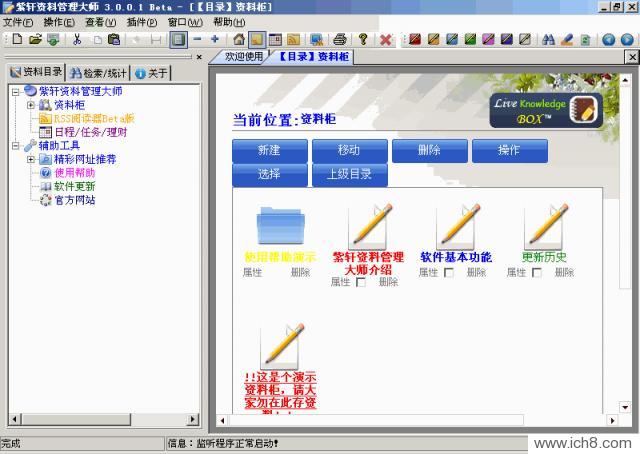Click the red X delete icon

[x=385, y=40]
